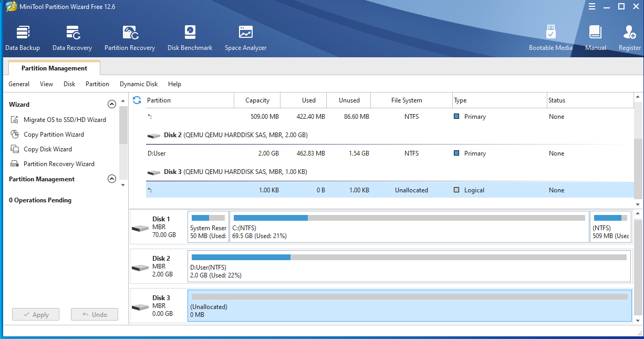This screenshot has height=339, width=644.
Task: Select Disk 3 header row in list
Action: 390,172
